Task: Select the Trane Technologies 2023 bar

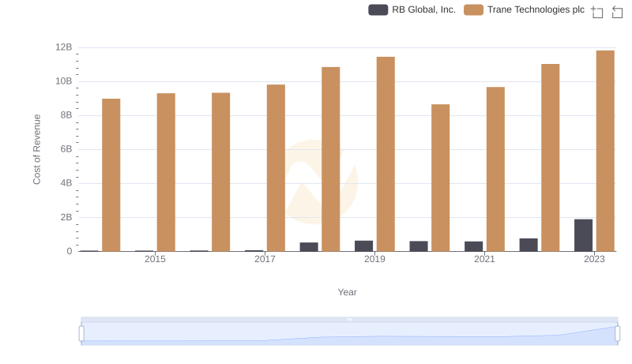Action: [x=605, y=151]
